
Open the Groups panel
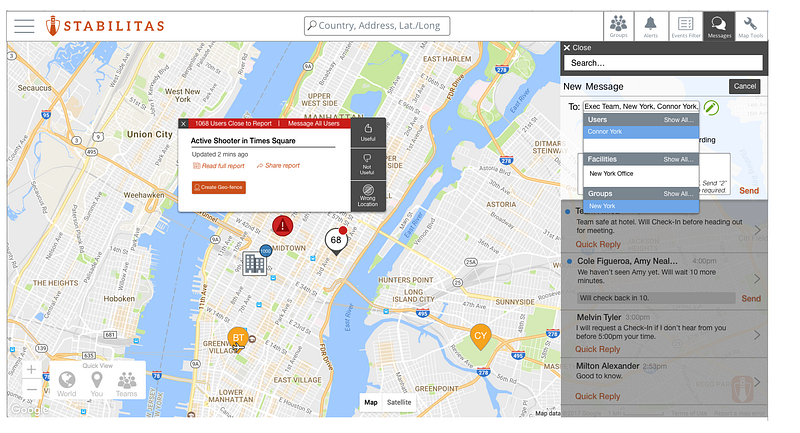(x=618, y=26)
